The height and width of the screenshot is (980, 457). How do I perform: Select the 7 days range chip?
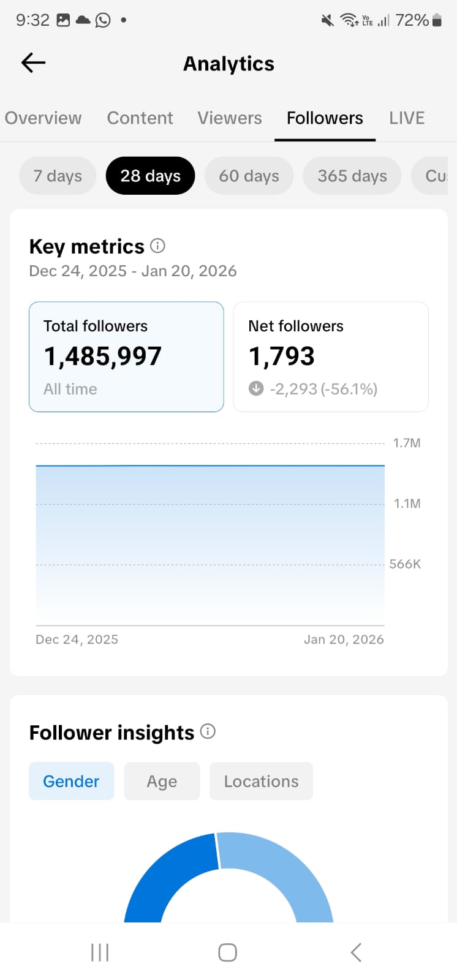58,176
